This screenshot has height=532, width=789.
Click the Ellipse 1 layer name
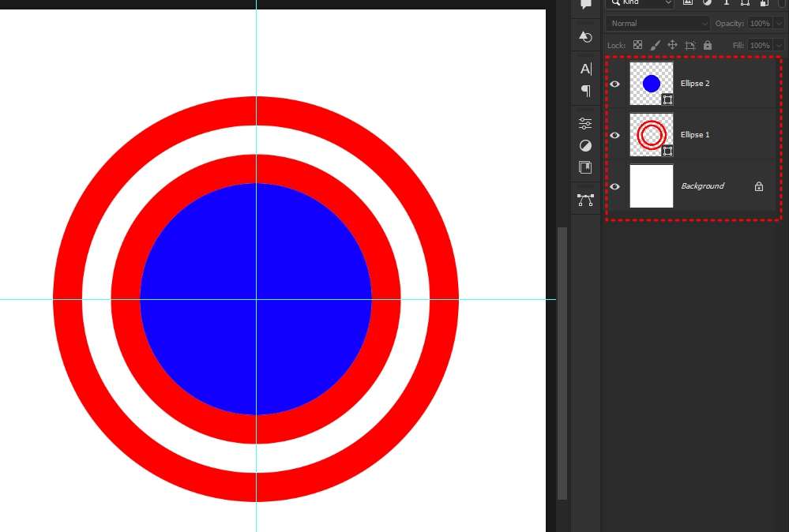(695, 135)
